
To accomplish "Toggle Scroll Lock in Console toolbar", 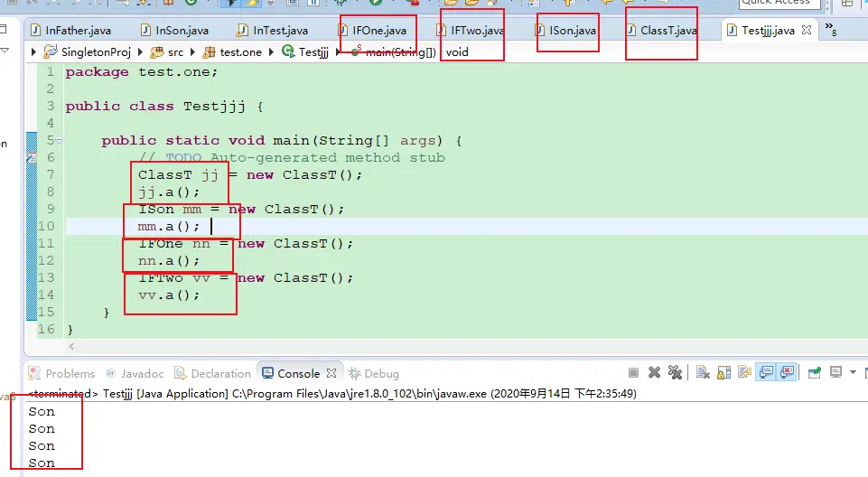I will tap(723, 372).
